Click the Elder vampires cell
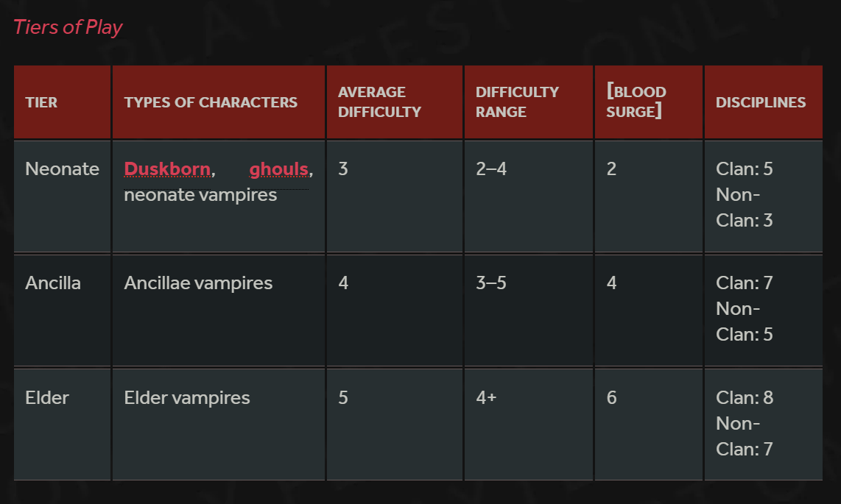Image resolution: width=841 pixels, height=504 pixels. [x=218, y=425]
